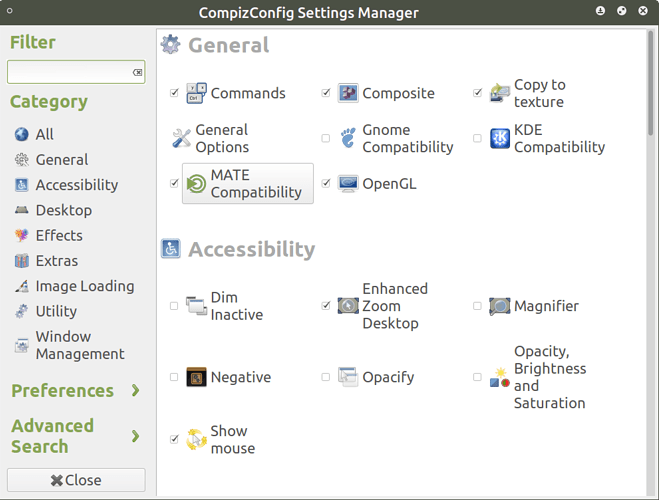The image size is (659, 500).
Task: Open the Composite plugin icon
Action: coord(348,93)
